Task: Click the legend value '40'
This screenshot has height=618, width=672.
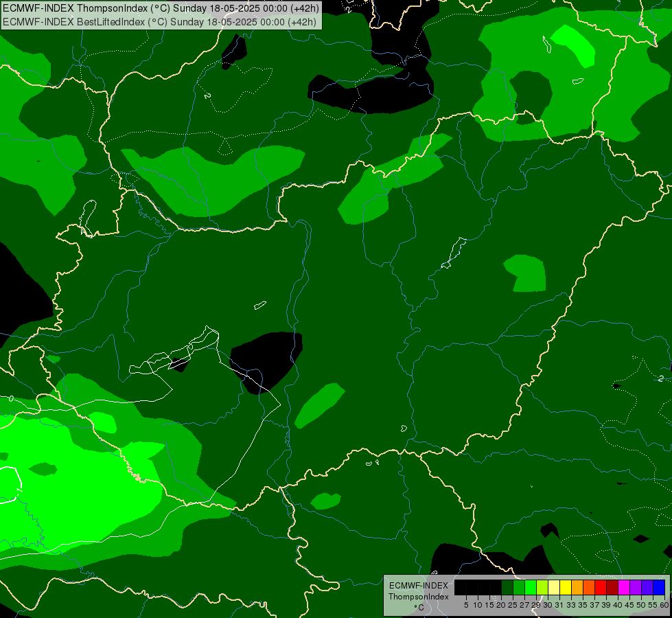Action: click(618, 605)
